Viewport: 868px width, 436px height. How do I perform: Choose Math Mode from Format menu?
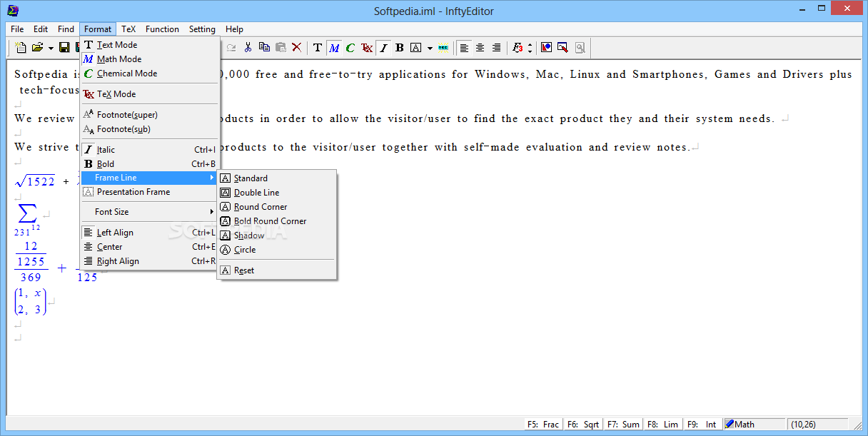coord(149,59)
